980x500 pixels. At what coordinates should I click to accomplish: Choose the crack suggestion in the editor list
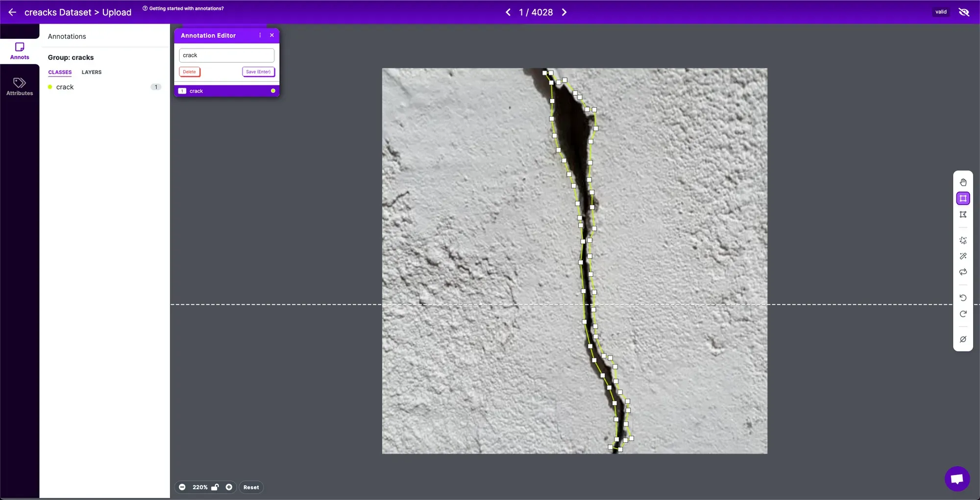click(x=226, y=91)
